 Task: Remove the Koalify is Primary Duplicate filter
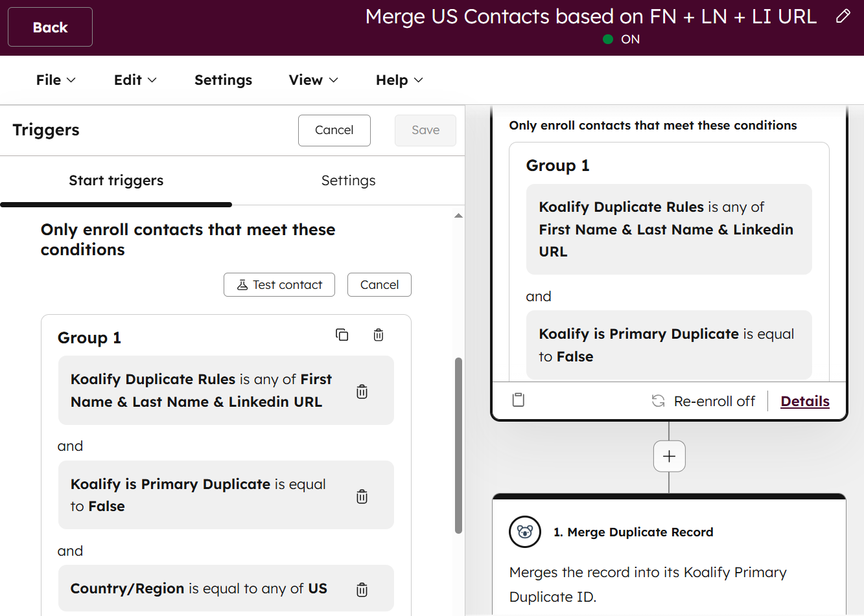point(362,497)
